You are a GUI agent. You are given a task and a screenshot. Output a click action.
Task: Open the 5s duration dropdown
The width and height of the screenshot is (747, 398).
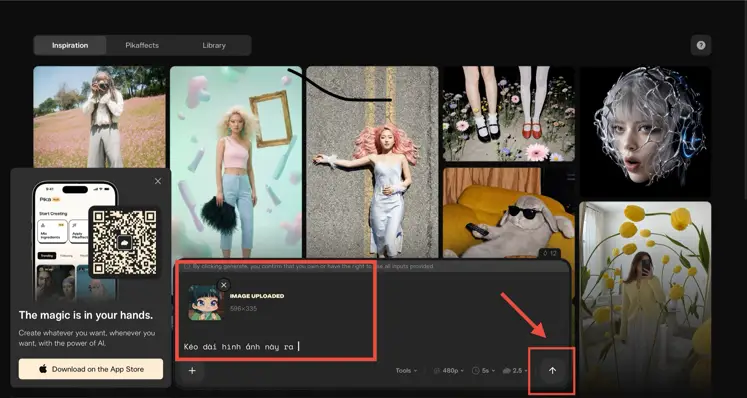pos(484,370)
